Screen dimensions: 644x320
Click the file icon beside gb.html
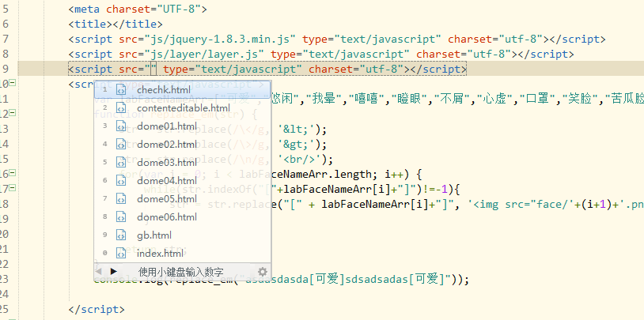(121, 235)
